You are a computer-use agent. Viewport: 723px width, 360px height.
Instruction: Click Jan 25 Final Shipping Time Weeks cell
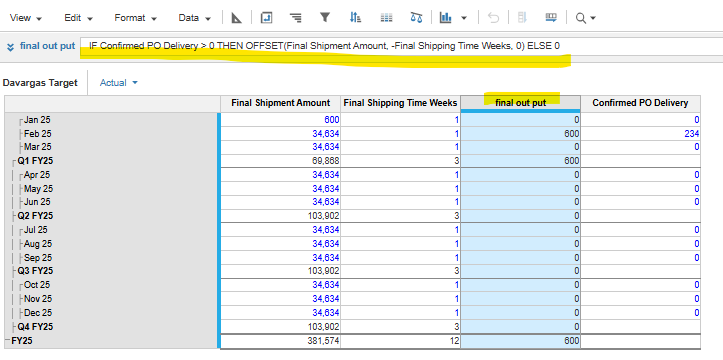coord(400,120)
